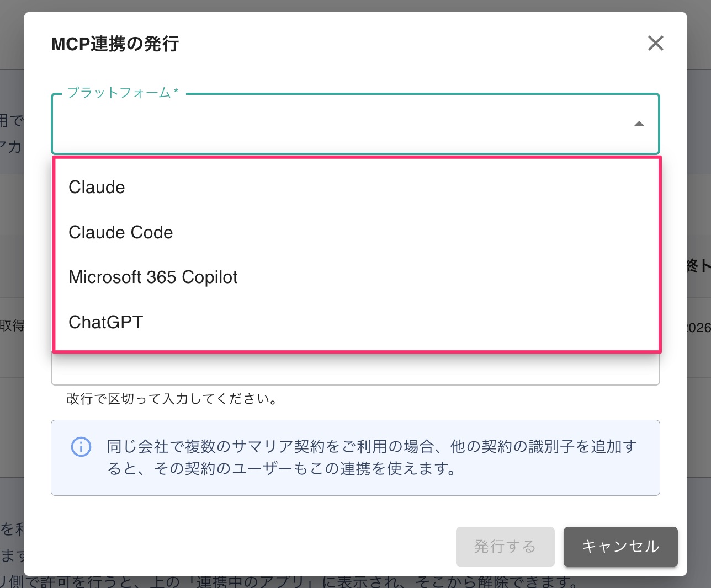Click the disabled 発行する button
This screenshot has height=588, width=711.
tap(505, 547)
